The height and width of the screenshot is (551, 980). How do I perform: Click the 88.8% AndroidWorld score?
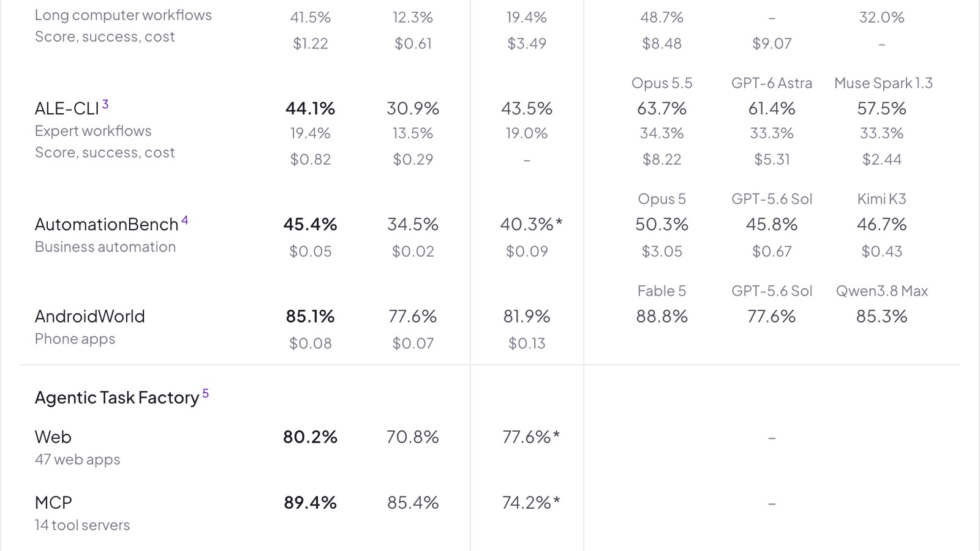662,317
